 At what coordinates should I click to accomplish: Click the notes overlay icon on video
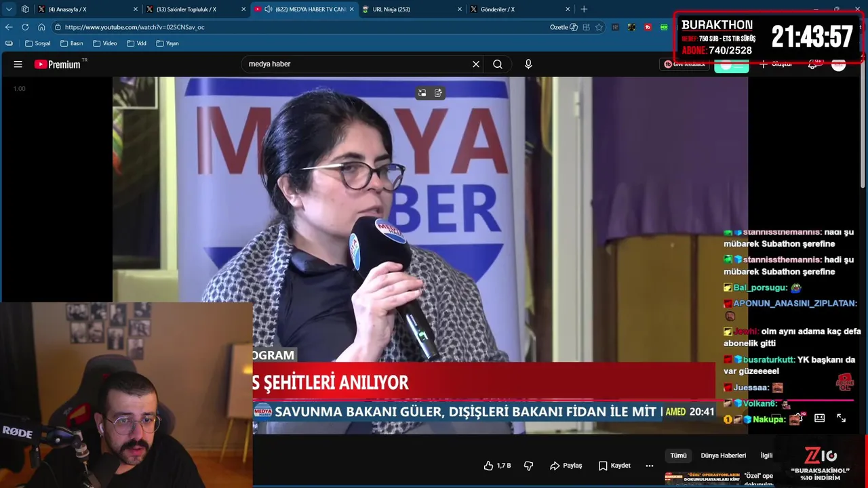coord(438,93)
